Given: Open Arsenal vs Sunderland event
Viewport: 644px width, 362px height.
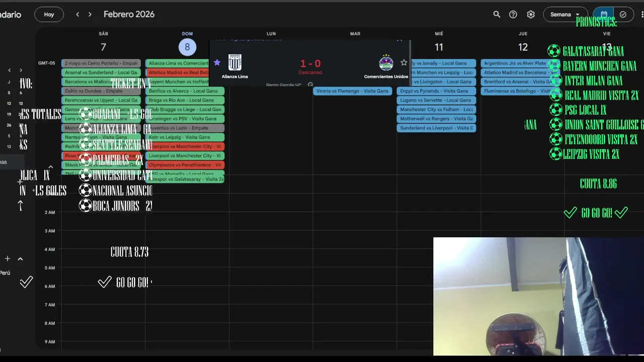Looking at the screenshot, I should [101, 72].
